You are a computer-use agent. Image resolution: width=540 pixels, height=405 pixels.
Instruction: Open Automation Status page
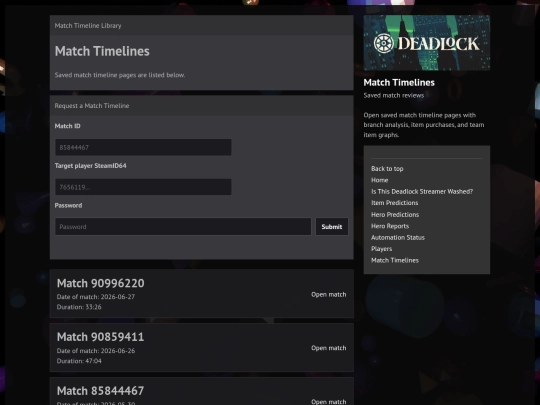[398, 237]
